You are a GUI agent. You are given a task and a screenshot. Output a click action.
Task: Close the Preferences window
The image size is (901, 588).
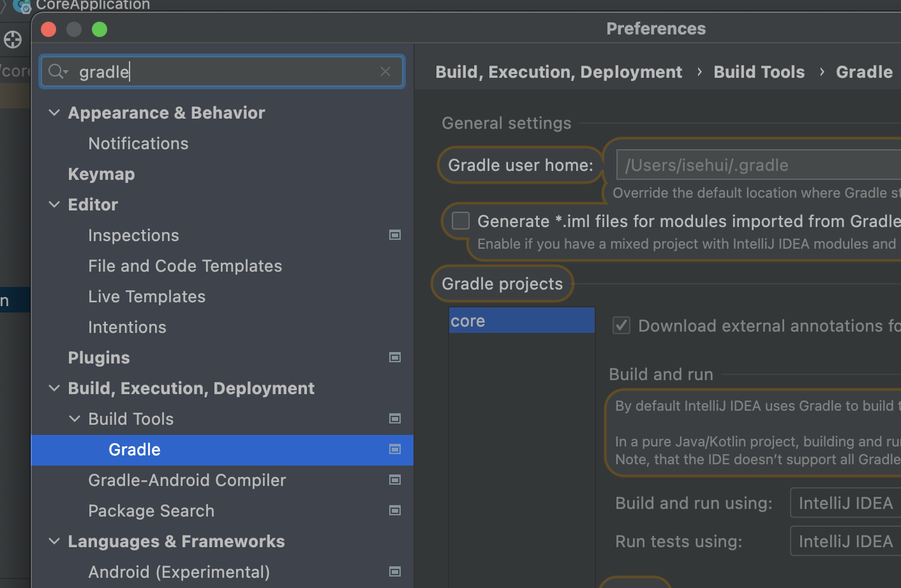pos(48,29)
